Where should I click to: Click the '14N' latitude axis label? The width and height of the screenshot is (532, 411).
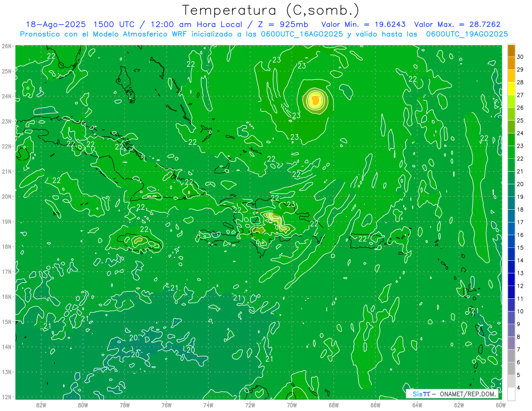pyautogui.click(x=6, y=347)
